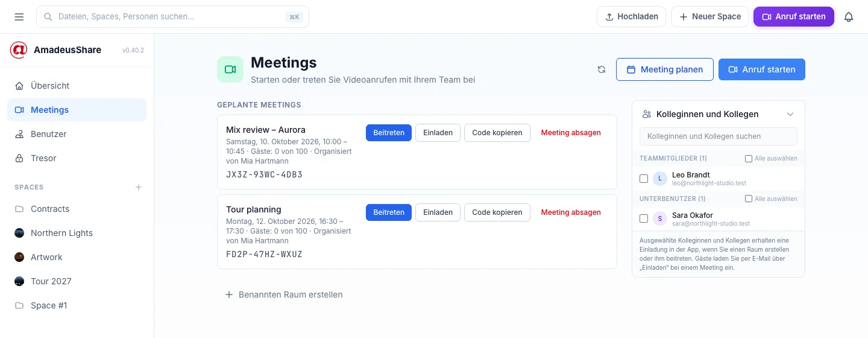This screenshot has width=868, height=338.
Task: Click version label v0.40.2
Action: click(133, 50)
